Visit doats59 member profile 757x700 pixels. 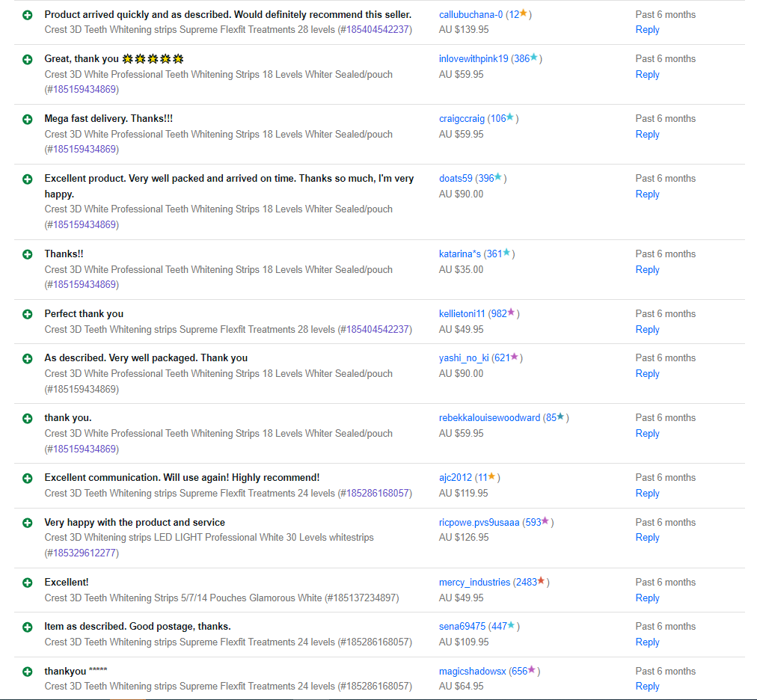456,179
